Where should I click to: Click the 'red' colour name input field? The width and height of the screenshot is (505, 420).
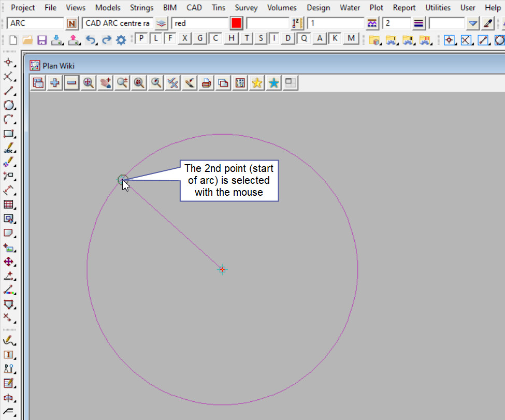(x=199, y=23)
